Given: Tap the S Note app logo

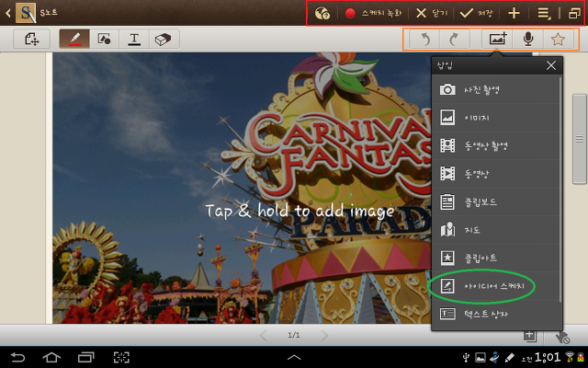Looking at the screenshot, I should pyautogui.click(x=26, y=13).
